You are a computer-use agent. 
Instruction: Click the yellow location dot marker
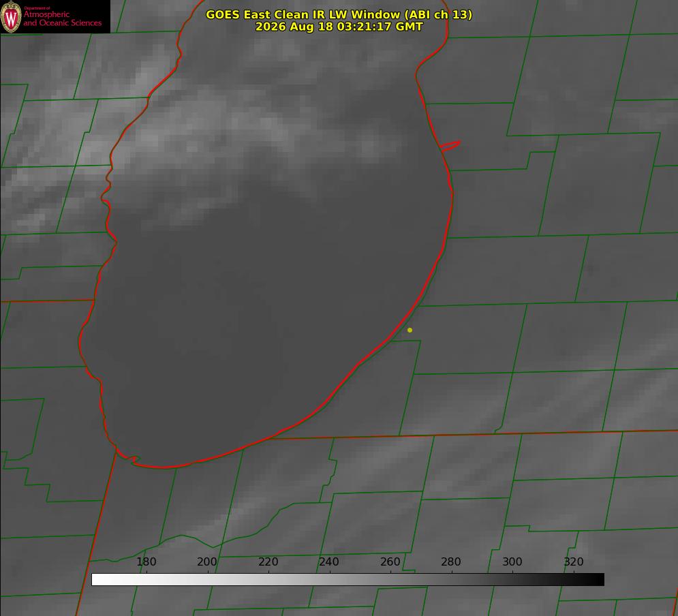(x=410, y=330)
